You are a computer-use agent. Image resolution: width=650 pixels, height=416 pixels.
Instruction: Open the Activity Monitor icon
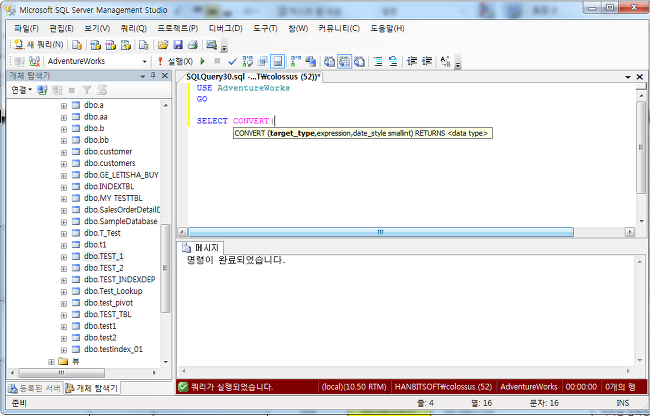(x=211, y=45)
